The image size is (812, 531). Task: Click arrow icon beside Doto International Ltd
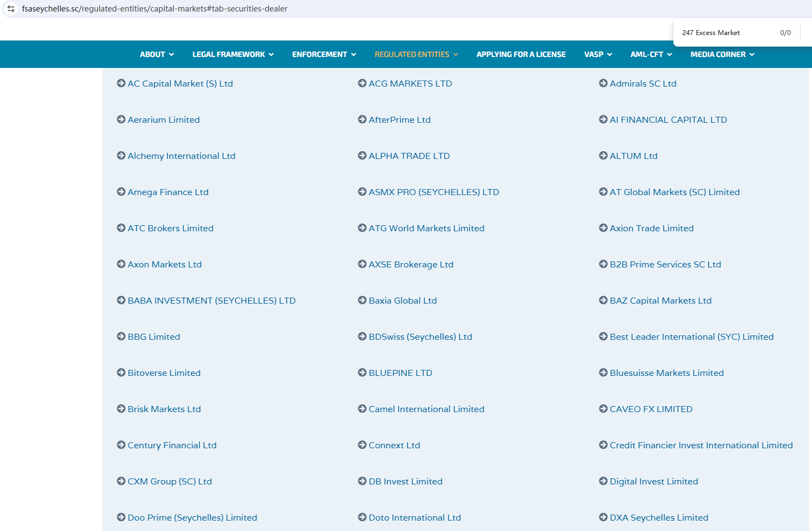click(362, 517)
